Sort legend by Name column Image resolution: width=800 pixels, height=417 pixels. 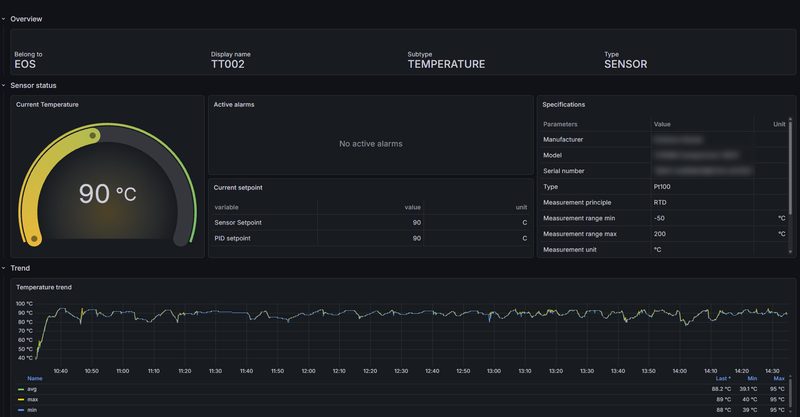35,379
